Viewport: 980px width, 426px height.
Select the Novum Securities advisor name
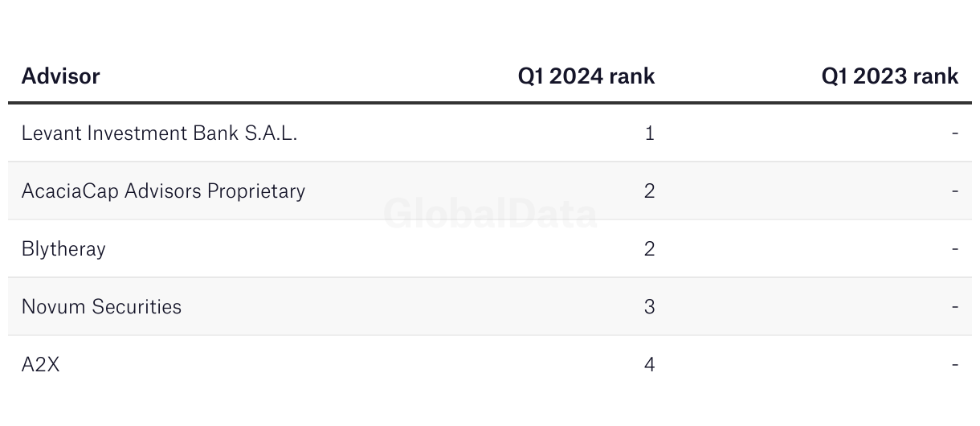coord(101,306)
